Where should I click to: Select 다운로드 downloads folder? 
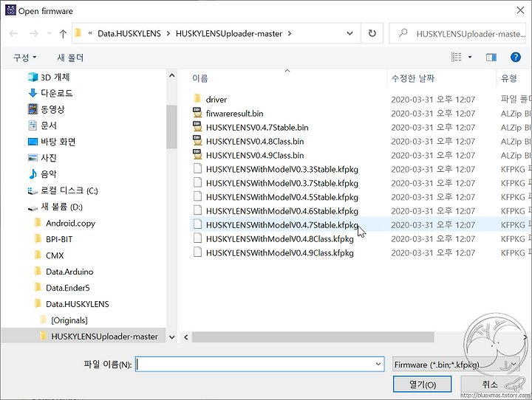50,93
